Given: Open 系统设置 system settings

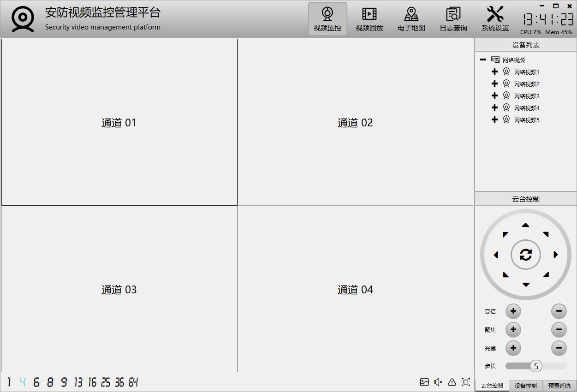Looking at the screenshot, I should click(x=495, y=19).
